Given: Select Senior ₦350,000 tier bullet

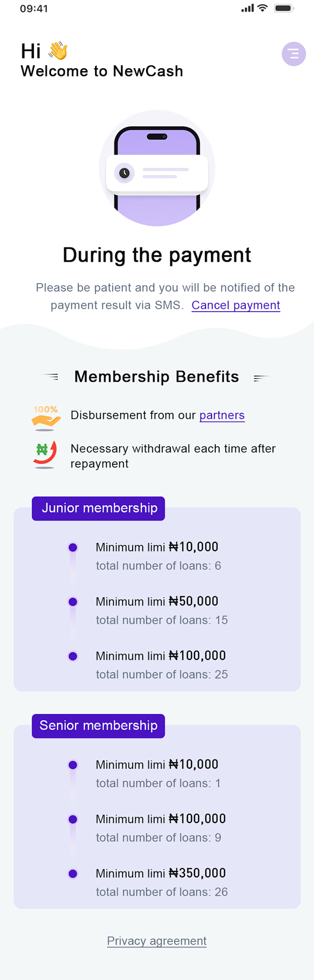Looking at the screenshot, I should click(x=73, y=873).
